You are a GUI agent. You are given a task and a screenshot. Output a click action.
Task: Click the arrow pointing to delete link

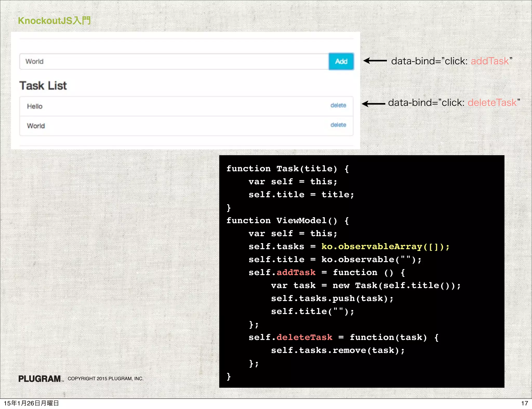[374, 104]
